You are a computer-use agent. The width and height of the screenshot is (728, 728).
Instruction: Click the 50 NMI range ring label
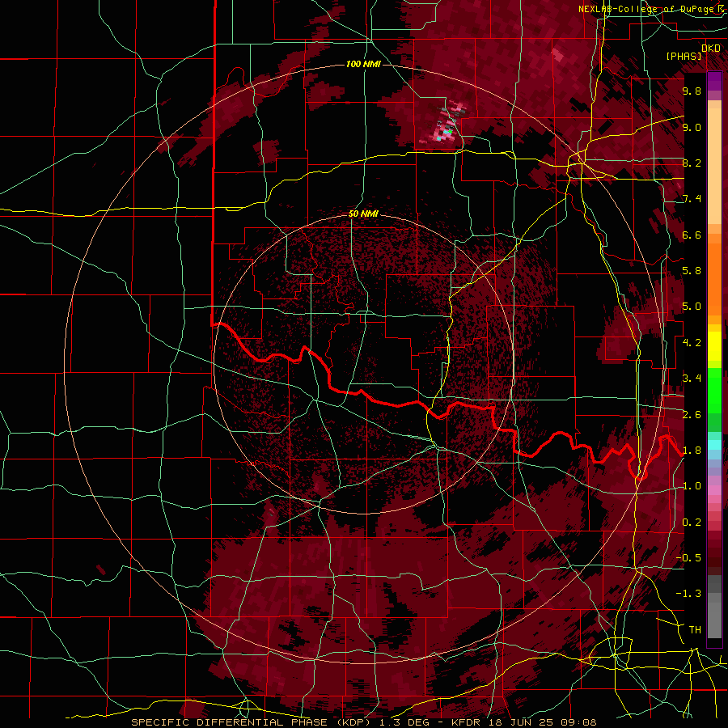pyautogui.click(x=363, y=214)
